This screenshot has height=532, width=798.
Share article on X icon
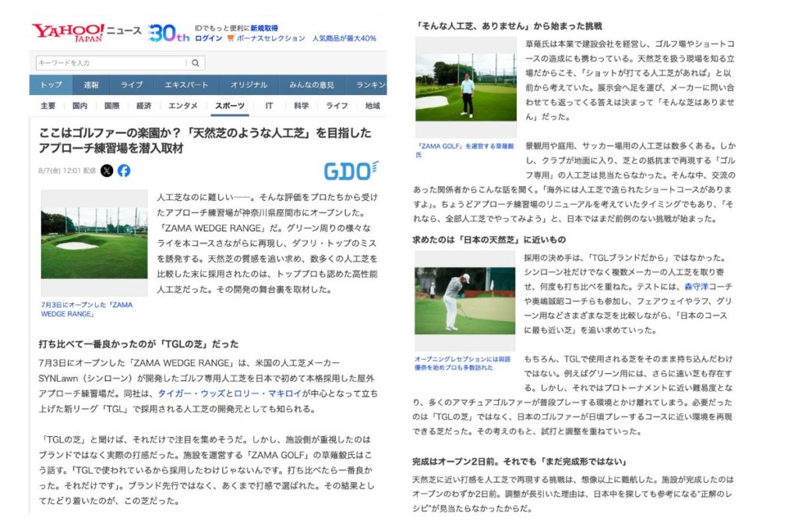click(107, 171)
